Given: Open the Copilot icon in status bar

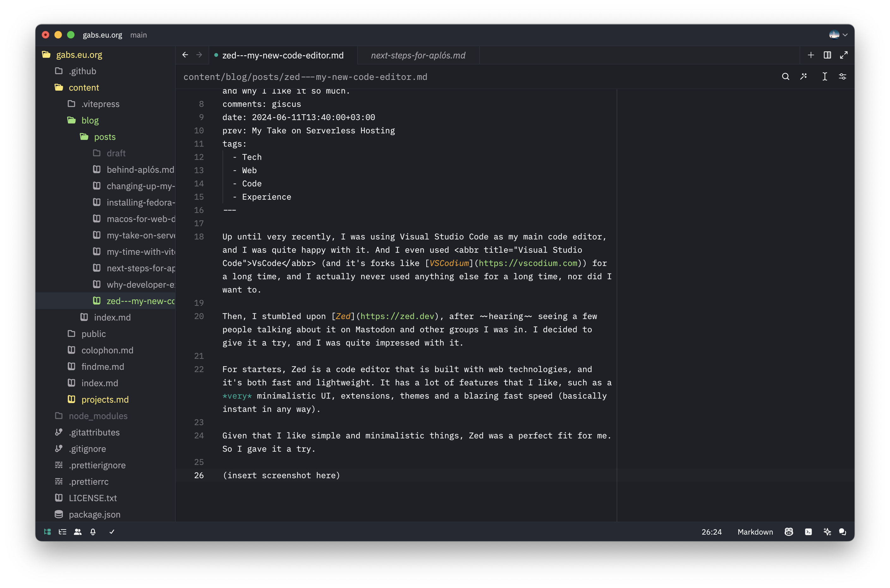Looking at the screenshot, I should [x=789, y=532].
